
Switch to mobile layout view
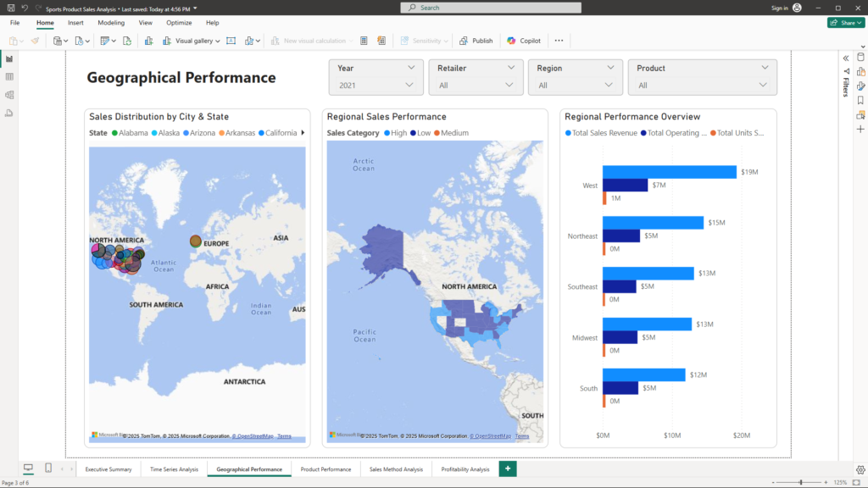(x=48, y=469)
